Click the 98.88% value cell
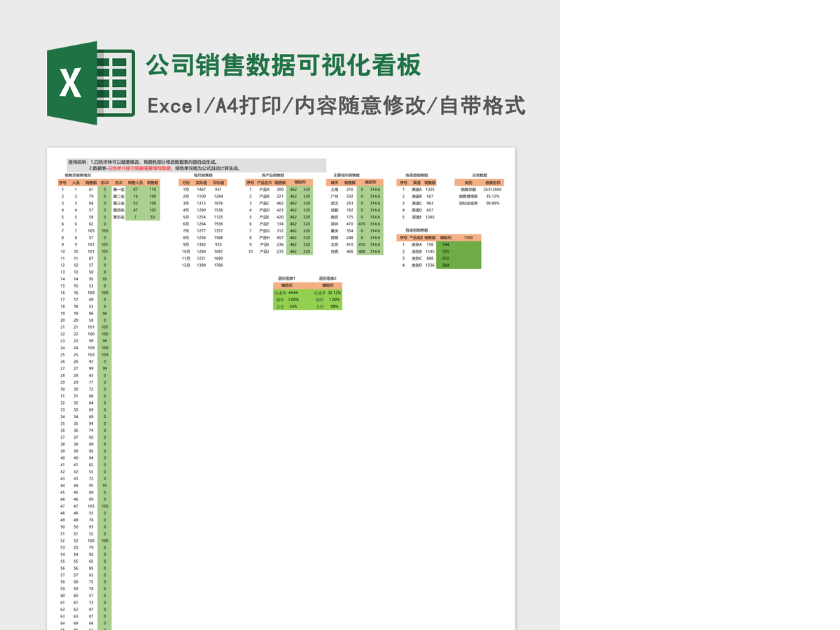Image resolution: width=840 pixels, height=630 pixels. tap(493, 203)
